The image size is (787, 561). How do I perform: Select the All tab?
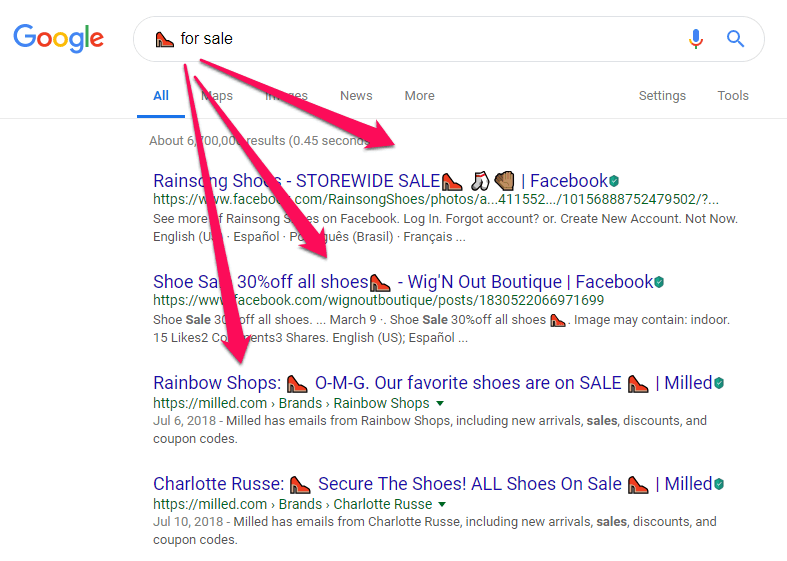(x=161, y=96)
